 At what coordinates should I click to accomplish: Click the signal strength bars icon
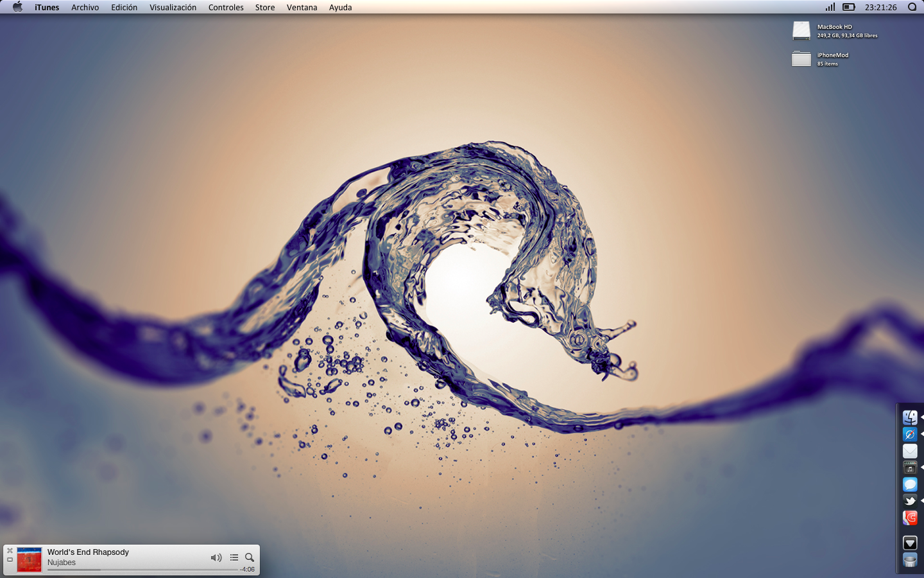tap(830, 7)
